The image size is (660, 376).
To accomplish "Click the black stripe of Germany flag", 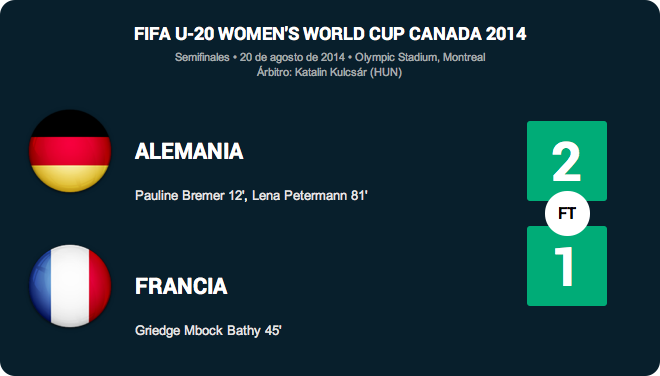I will pos(70,124).
